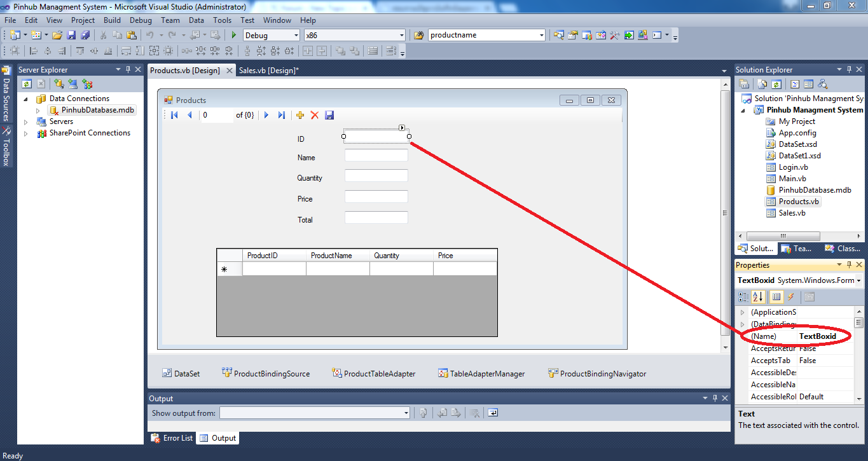Expand the Servers tree node

click(26, 121)
